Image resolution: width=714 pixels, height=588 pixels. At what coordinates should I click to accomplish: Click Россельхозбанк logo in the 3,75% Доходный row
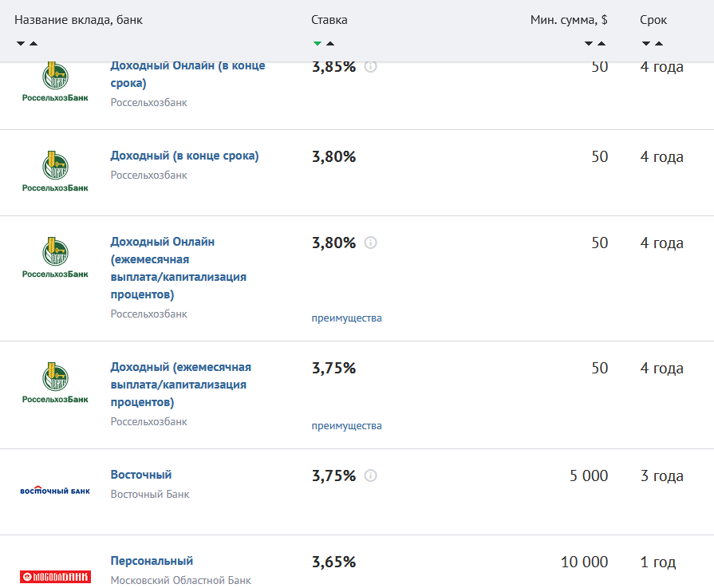pyautogui.click(x=55, y=383)
